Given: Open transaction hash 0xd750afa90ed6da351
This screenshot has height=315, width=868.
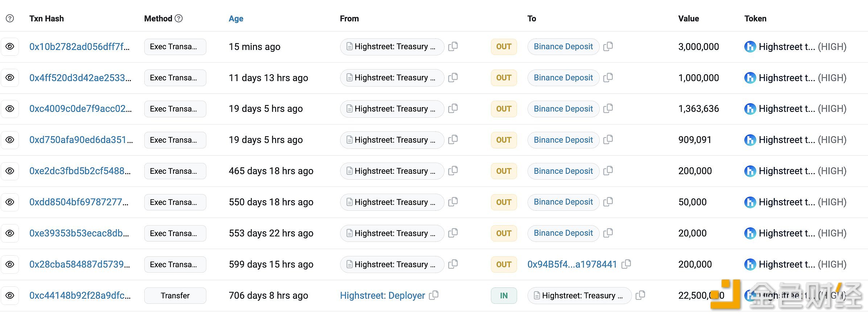Looking at the screenshot, I should [x=81, y=140].
